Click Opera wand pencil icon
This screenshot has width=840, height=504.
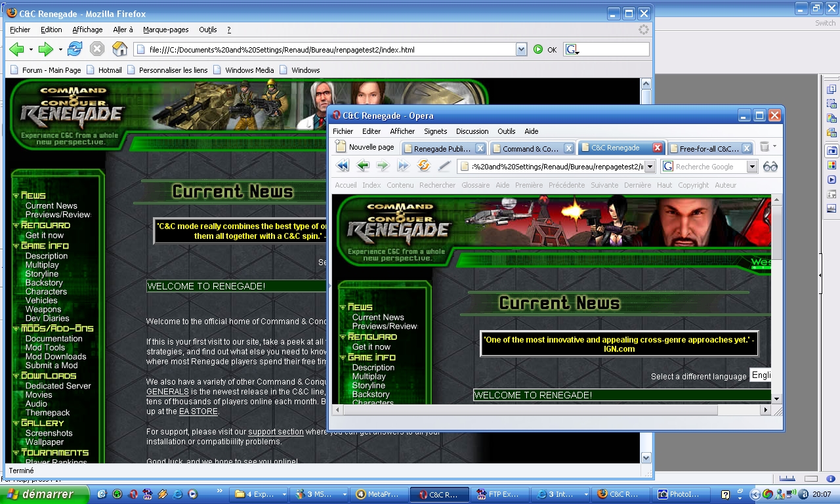pos(444,166)
